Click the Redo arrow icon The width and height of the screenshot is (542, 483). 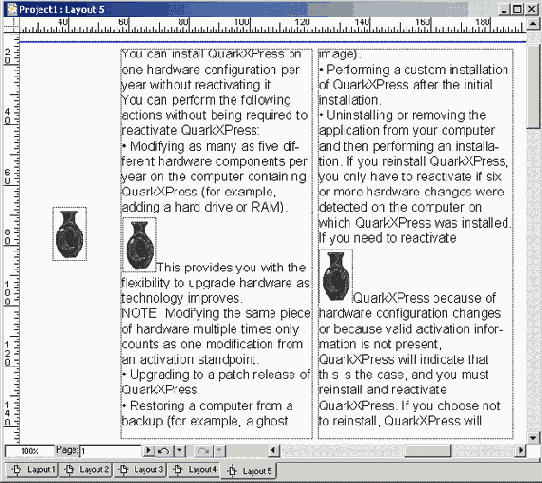204,451
